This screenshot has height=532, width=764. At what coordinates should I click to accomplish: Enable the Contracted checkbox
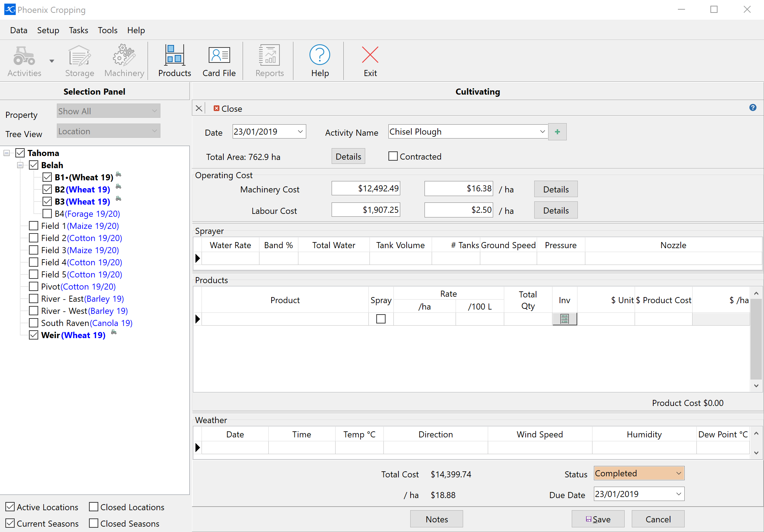pyautogui.click(x=393, y=156)
